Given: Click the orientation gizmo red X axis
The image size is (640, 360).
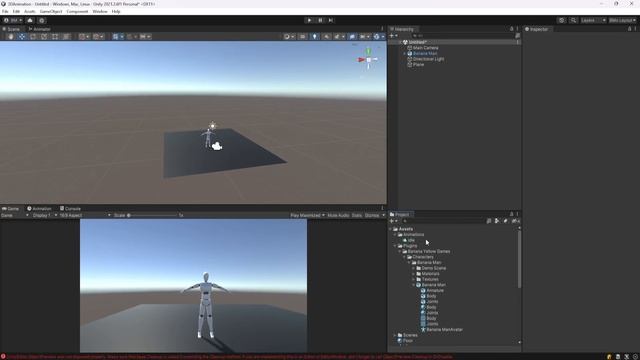Looking at the screenshot, I should point(361,60).
